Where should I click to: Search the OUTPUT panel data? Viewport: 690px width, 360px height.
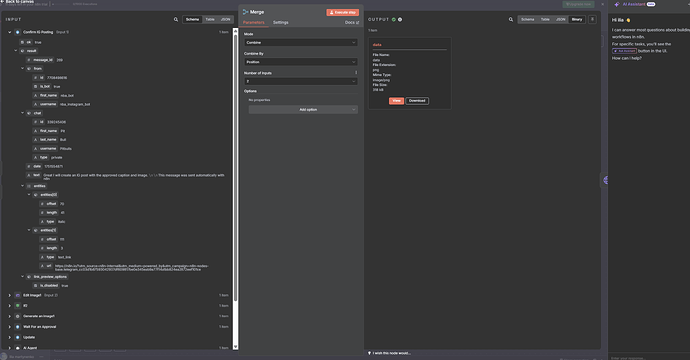click(x=511, y=19)
